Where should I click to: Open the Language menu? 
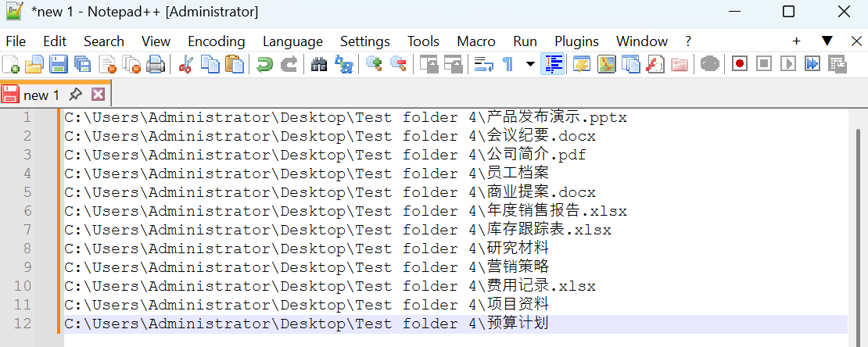[x=292, y=41]
